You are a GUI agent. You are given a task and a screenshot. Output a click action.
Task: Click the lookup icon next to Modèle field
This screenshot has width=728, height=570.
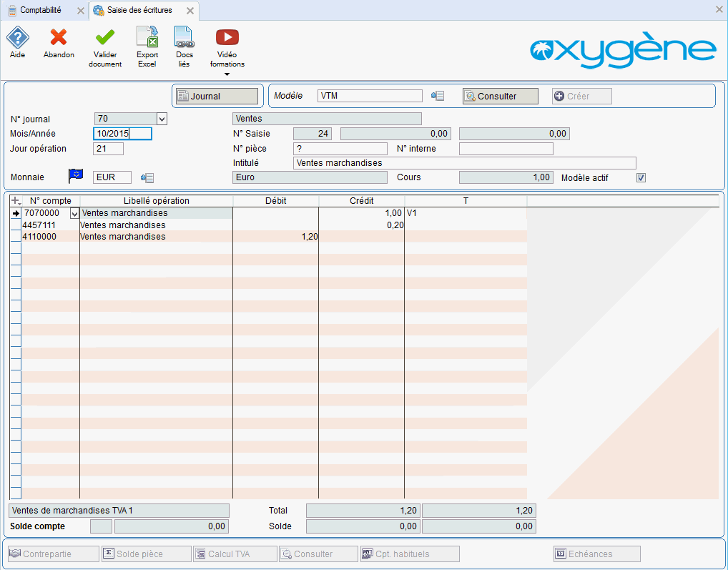[438, 96]
